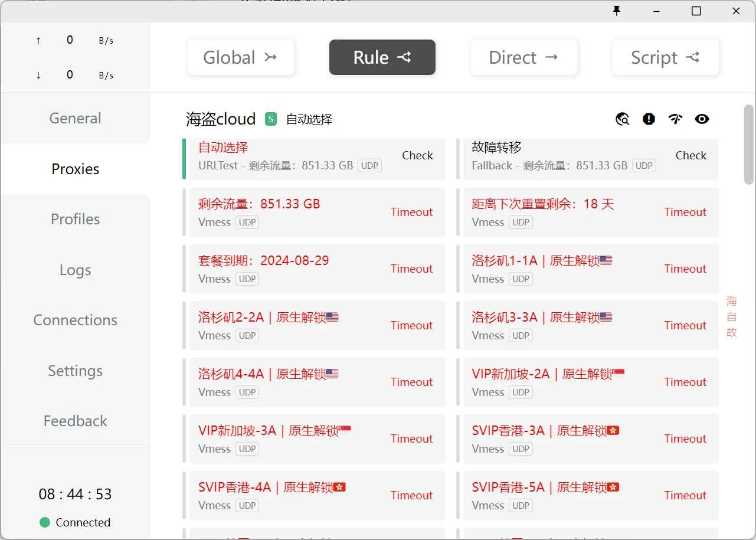Jump to group 故 in side index
756x540 pixels.
[x=732, y=332]
